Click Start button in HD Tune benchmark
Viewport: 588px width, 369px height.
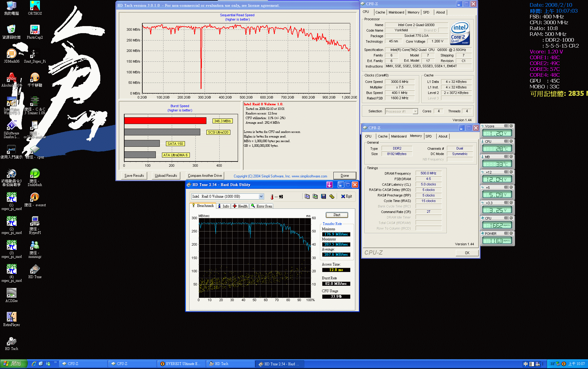336,215
